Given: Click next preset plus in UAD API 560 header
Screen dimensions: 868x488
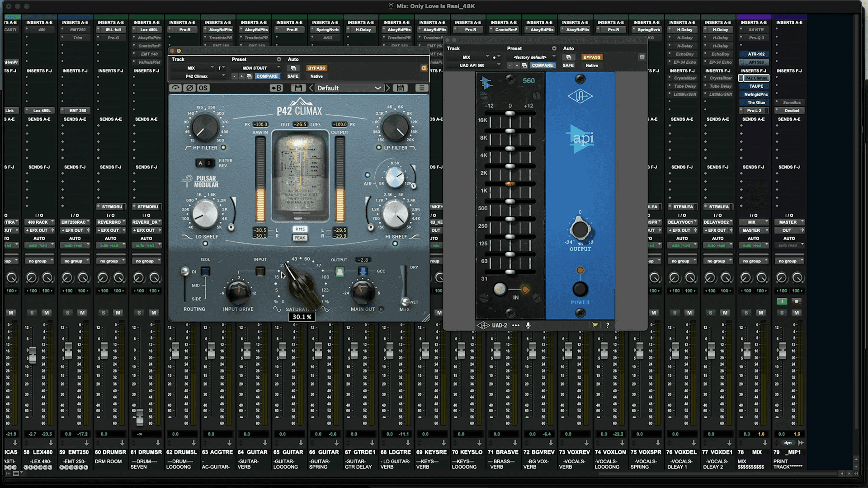Looking at the screenshot, I should coord(517,66).
